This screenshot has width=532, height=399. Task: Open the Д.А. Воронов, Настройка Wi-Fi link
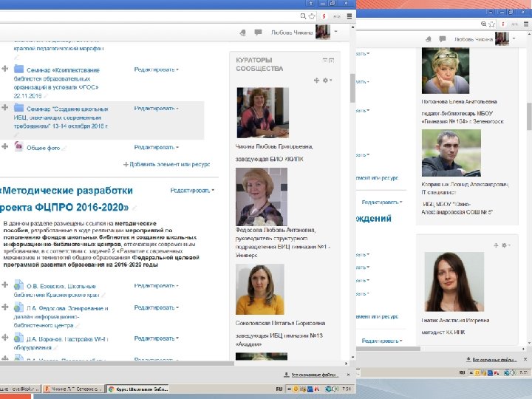click(61, 343)
